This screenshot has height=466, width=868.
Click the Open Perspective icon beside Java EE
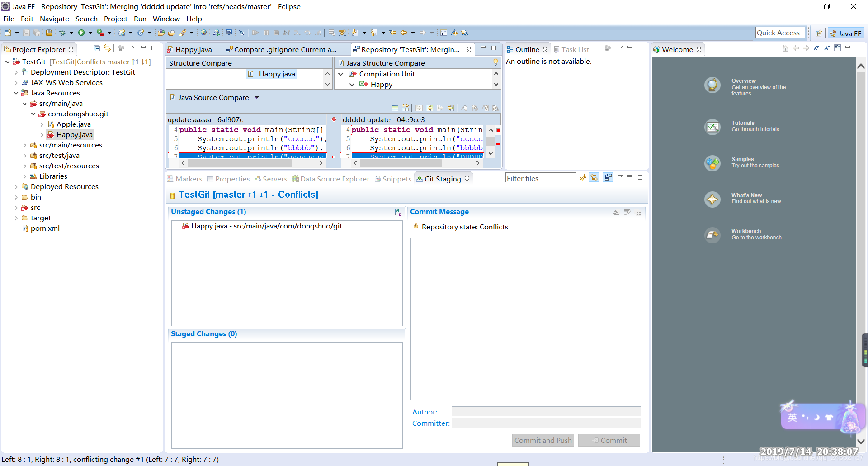coord(819,33)
